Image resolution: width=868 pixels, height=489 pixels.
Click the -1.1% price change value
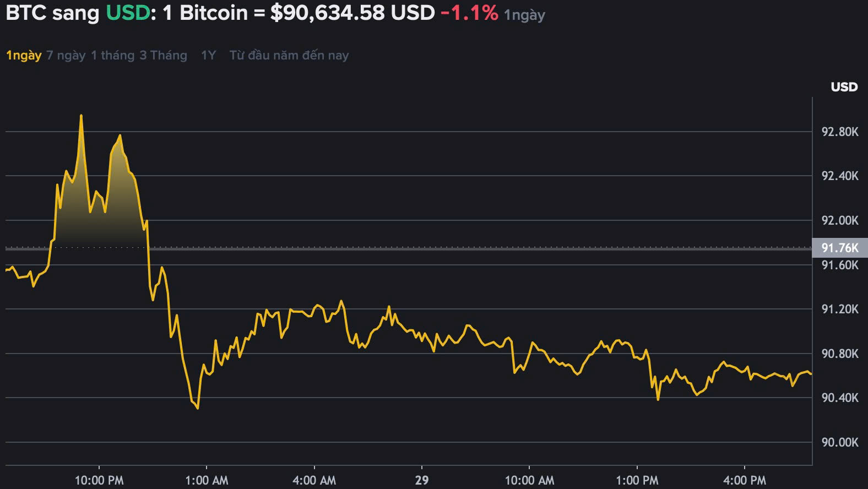469,13
